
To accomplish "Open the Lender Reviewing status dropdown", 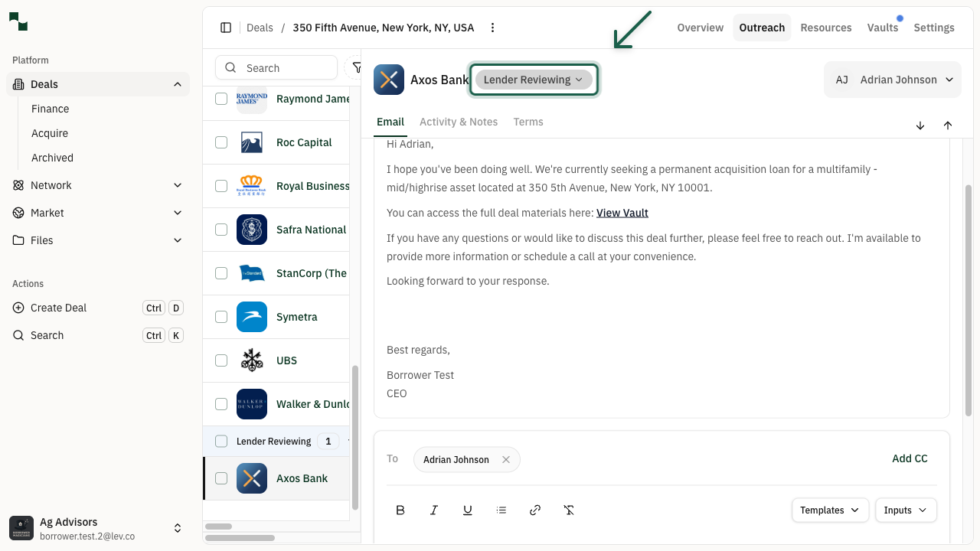I will pyautogui.click(x=534, y=79).
